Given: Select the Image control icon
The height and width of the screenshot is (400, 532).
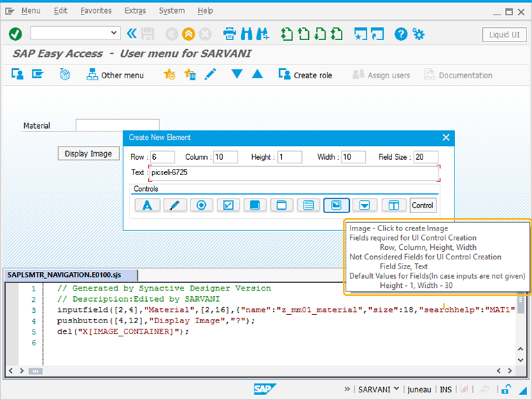Looking at the screenshot, I should click(x=336, y=205).
